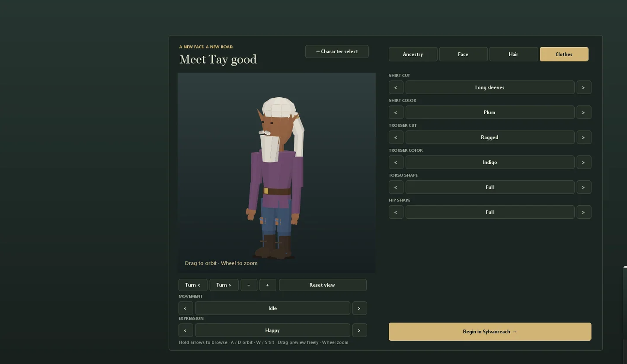
Task: Zoom out with the minus button
Action: 249,285
